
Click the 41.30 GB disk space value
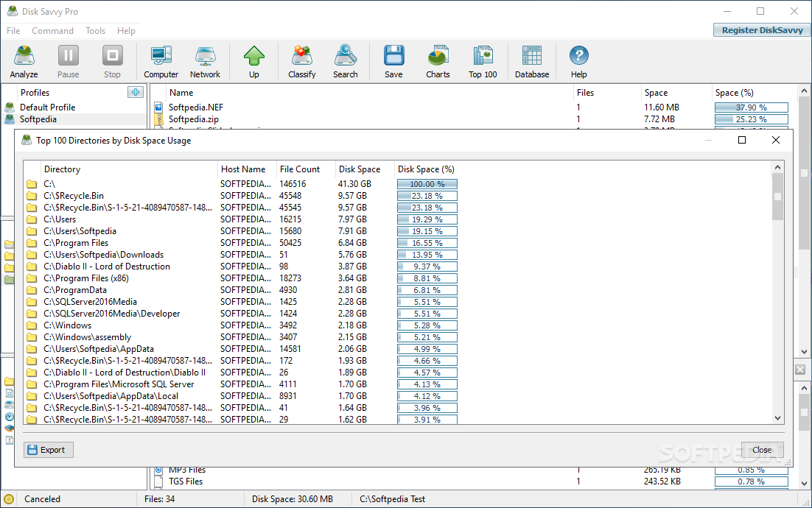coord(354,184)
